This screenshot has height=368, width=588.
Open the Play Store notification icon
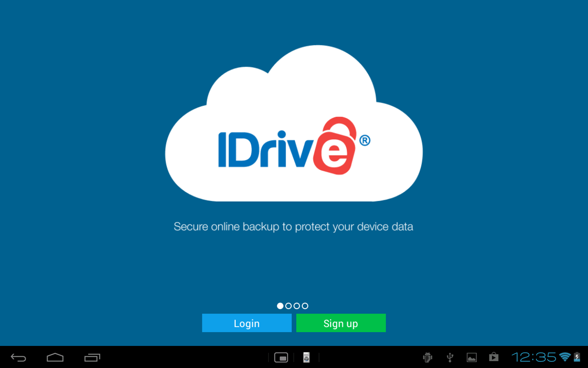coord(493,357)
